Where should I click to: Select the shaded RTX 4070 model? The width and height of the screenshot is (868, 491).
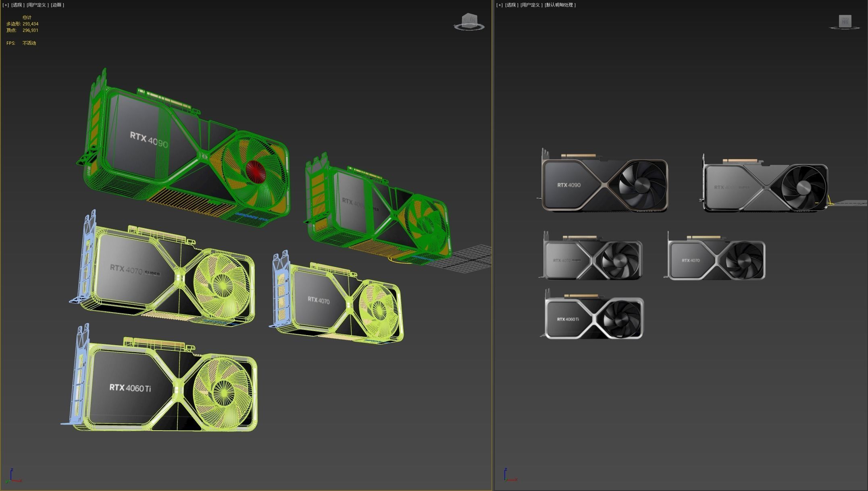click(691, 260)
